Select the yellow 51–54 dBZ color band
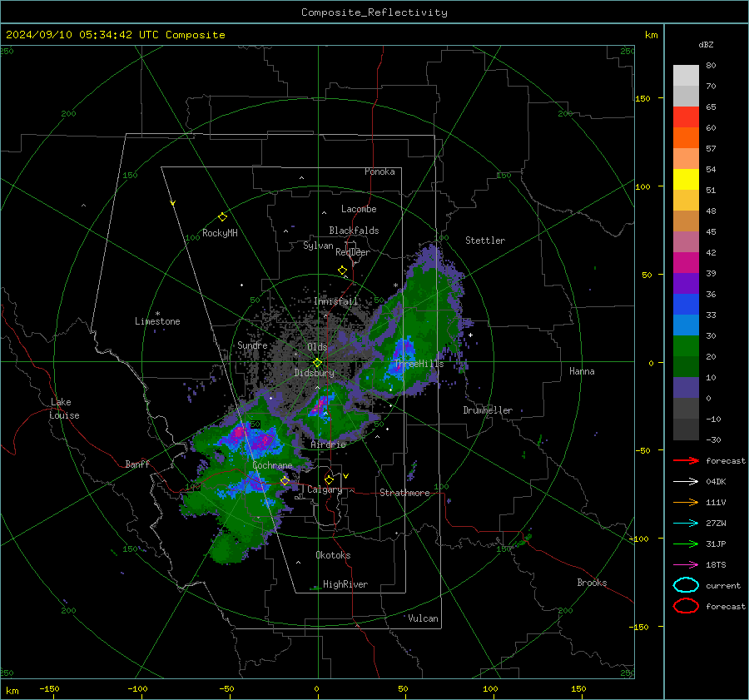 pyautogui.click(x=686, y=180)
